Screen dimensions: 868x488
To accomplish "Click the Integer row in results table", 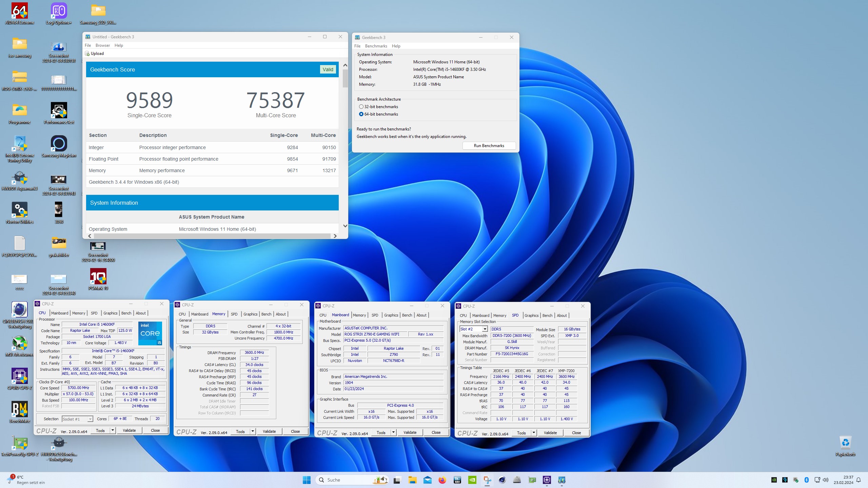I will (x=212, y=147).
